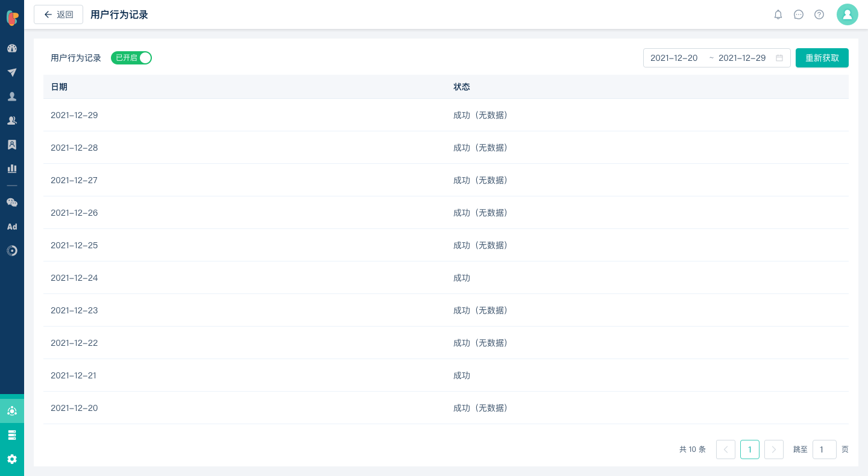Click the 成功 status for 2021-12-21
Screen dimensions: 868x476
pyautogui.click(x=462, y=375)
